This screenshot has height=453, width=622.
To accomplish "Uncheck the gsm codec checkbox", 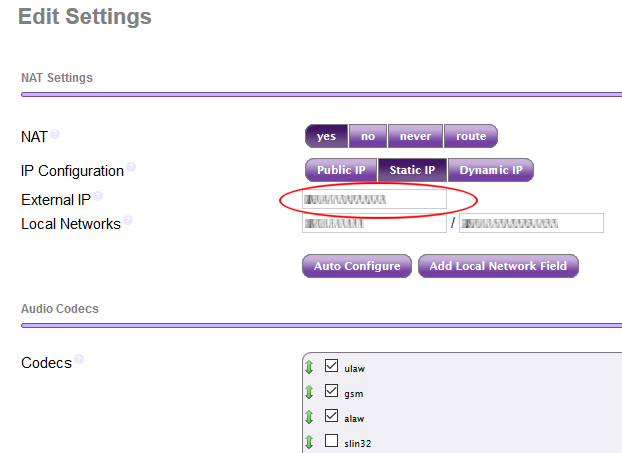I will point(332,392).
